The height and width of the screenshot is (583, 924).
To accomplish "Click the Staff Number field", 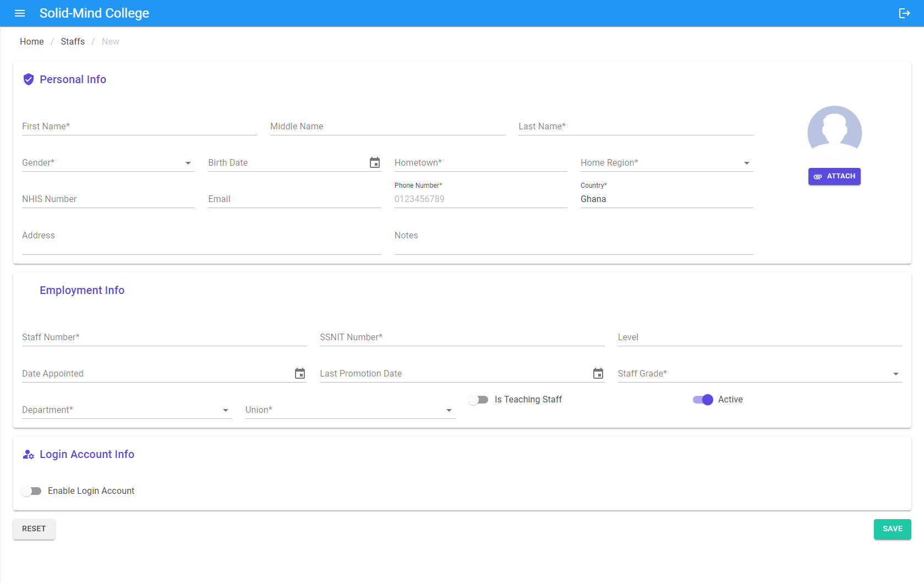I will pos(164,337).
